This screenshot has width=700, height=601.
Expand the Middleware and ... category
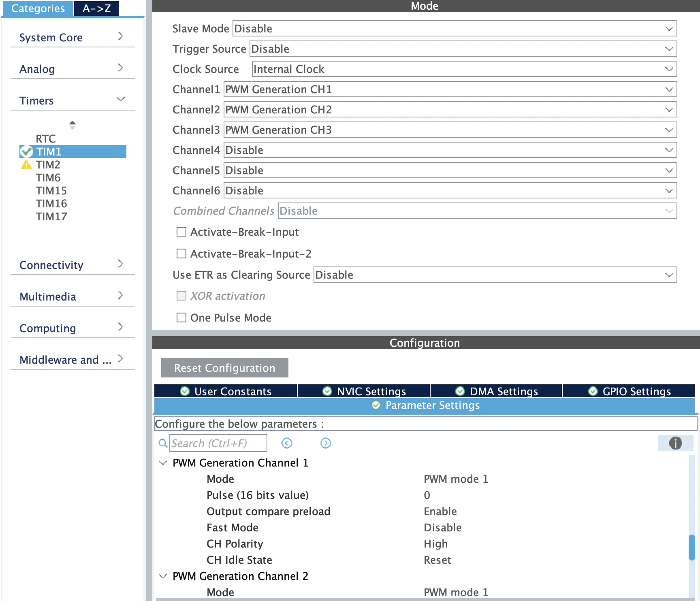pyautogui.click(x=72, y=360)
